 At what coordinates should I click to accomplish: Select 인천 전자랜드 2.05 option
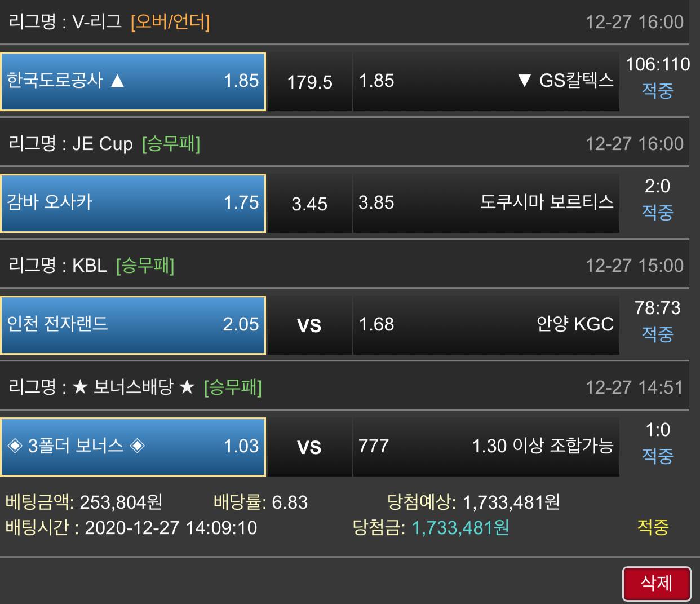pos(133,325)
